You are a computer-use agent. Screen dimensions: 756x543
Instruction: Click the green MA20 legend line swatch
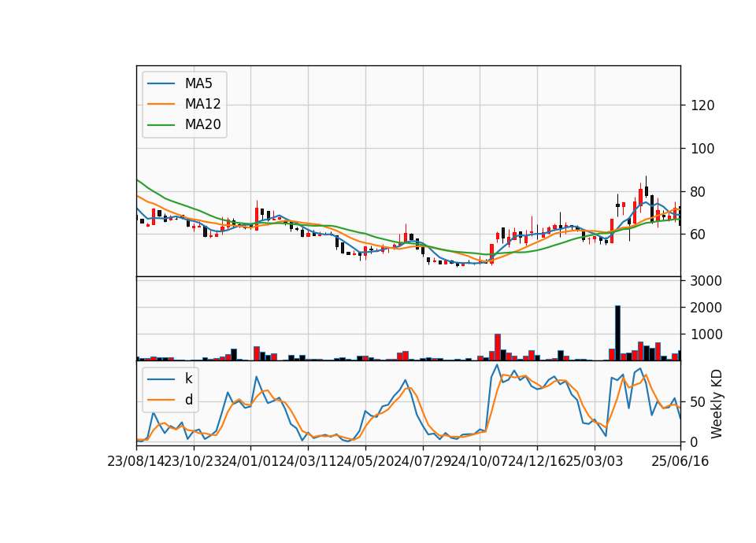tap(161, 125)
